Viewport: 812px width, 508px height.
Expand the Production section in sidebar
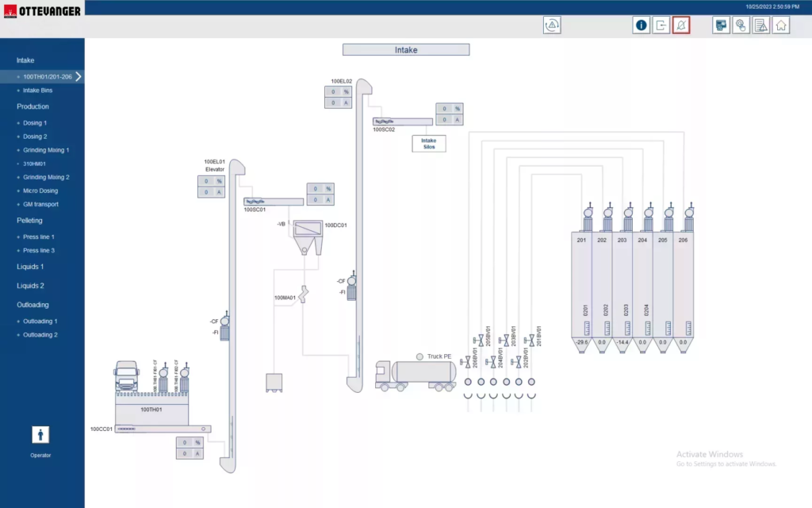point(33,106)
